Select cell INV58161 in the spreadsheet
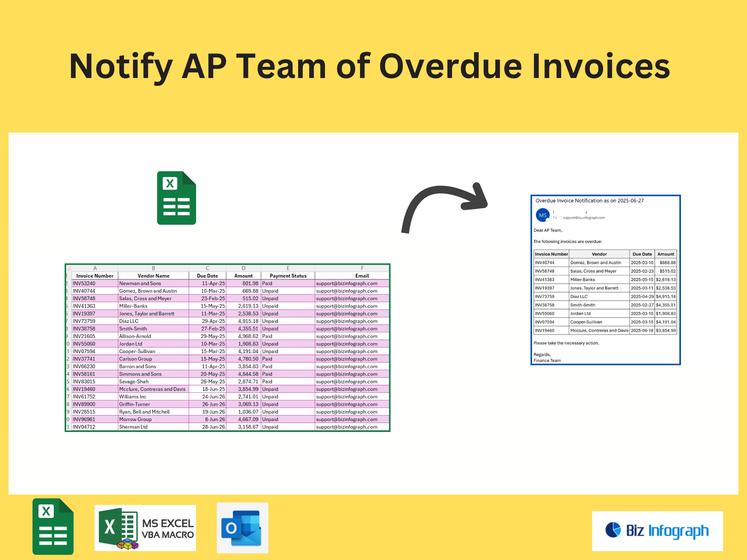The image size is (747, 560). tap(95, 374)
